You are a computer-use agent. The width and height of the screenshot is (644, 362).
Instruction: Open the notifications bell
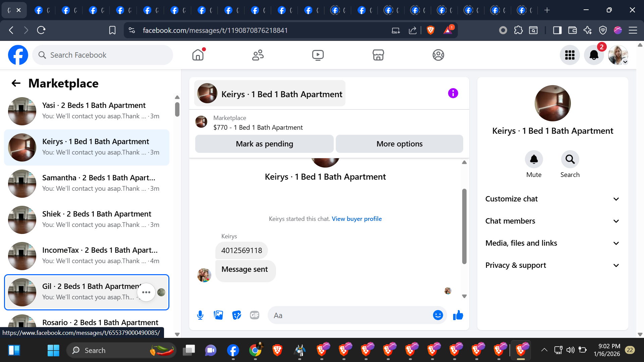pos(594,55)
